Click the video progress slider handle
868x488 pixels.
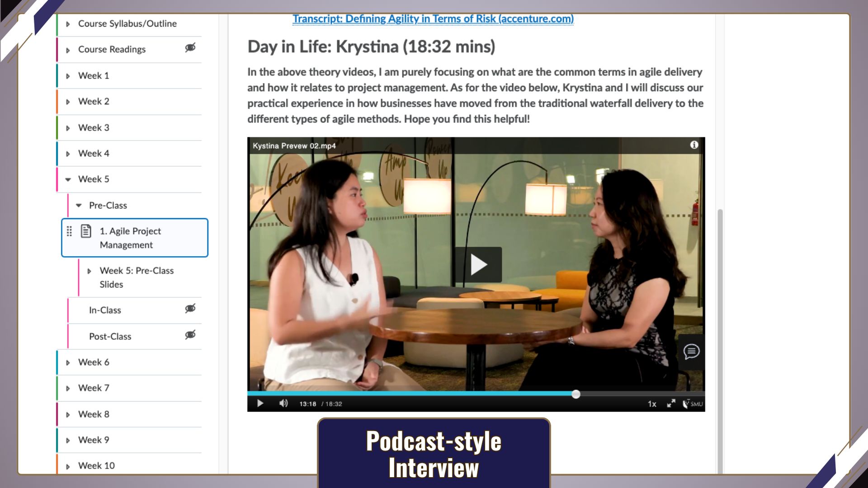[576, 394]
